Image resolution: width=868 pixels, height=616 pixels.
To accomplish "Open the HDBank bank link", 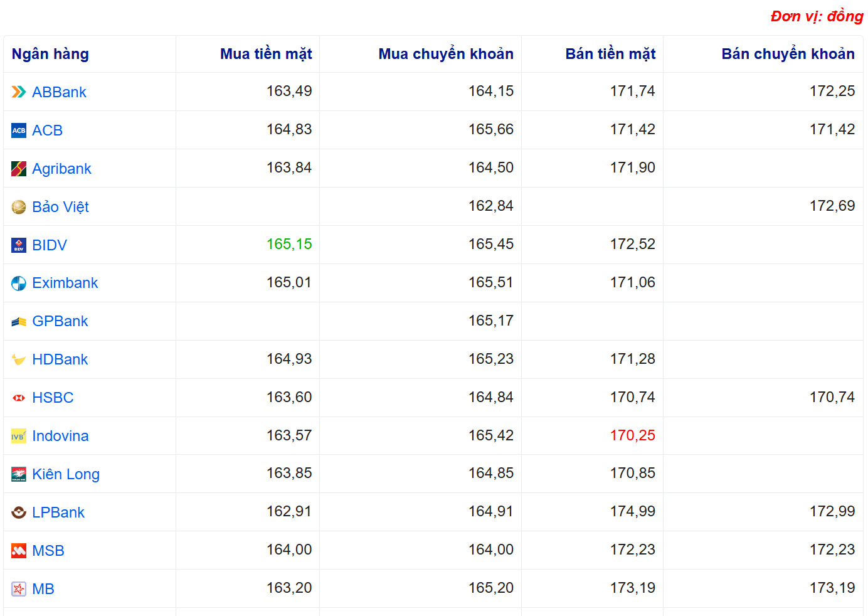I will tap(60, 359).
